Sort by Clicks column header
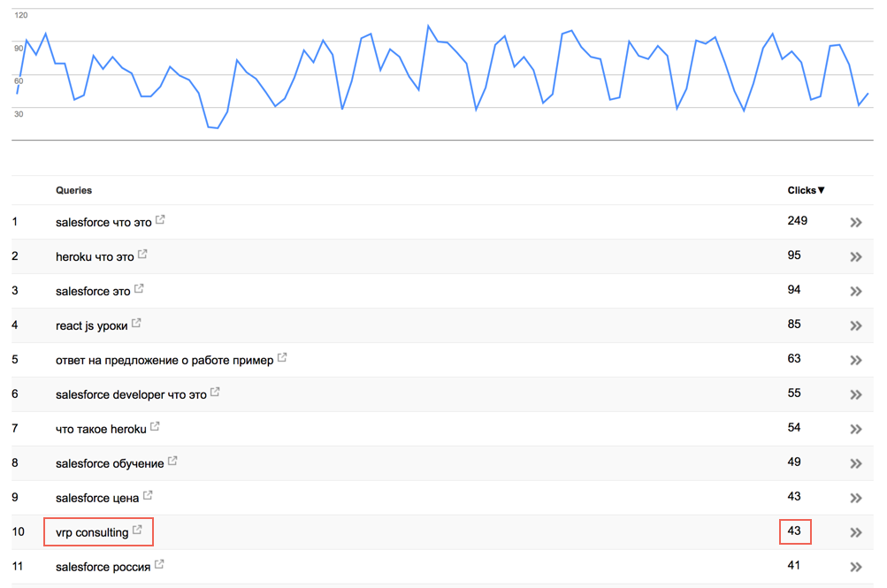This screenshot has height=588, width=887. [806, 190]
